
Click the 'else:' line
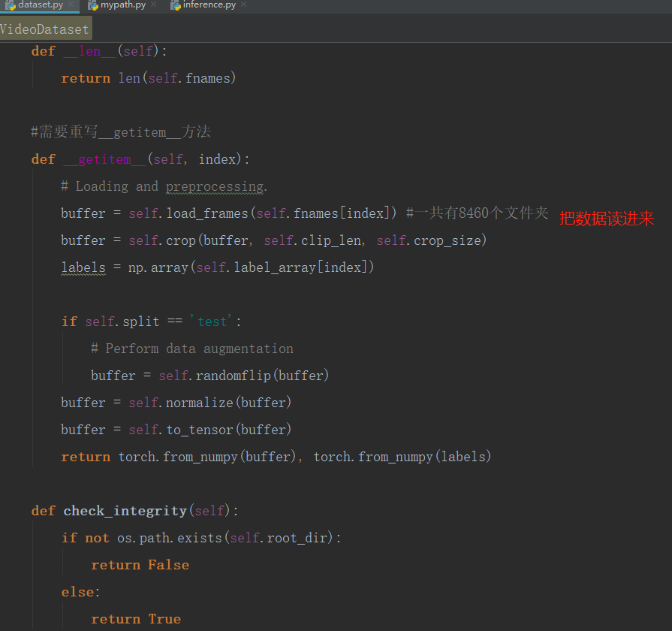pyautogui.click(x=80, y=592)
